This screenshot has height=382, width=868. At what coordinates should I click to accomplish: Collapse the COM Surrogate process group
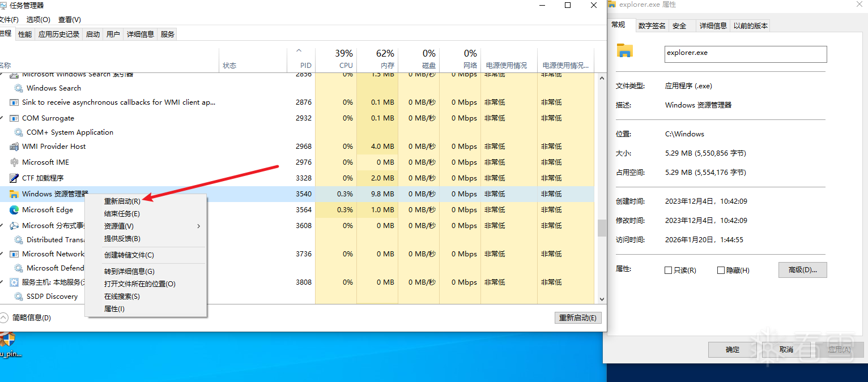(x=2, y=118)
